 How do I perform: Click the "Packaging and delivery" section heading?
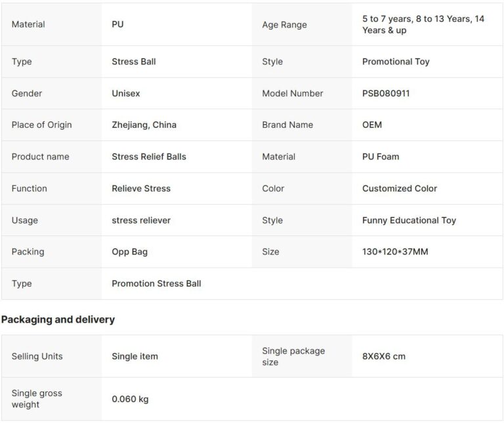(58, 320)
